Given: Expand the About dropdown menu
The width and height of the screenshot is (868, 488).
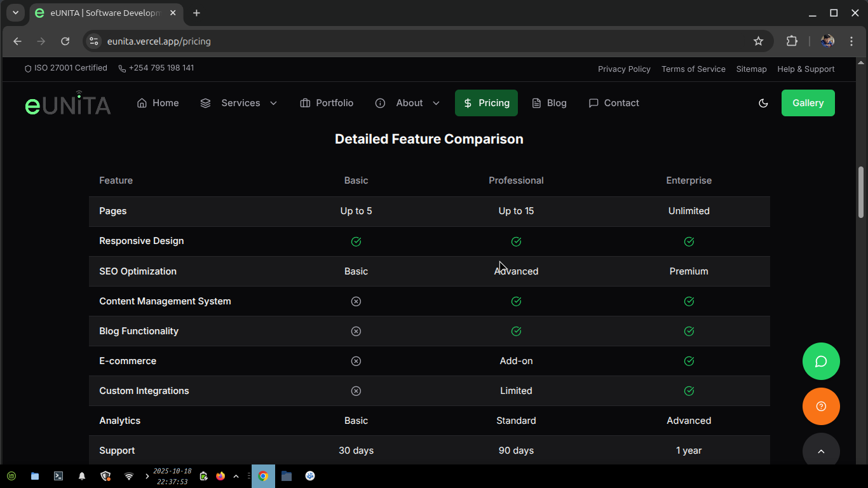Looking at the screenshot, I should click(407, 103).
